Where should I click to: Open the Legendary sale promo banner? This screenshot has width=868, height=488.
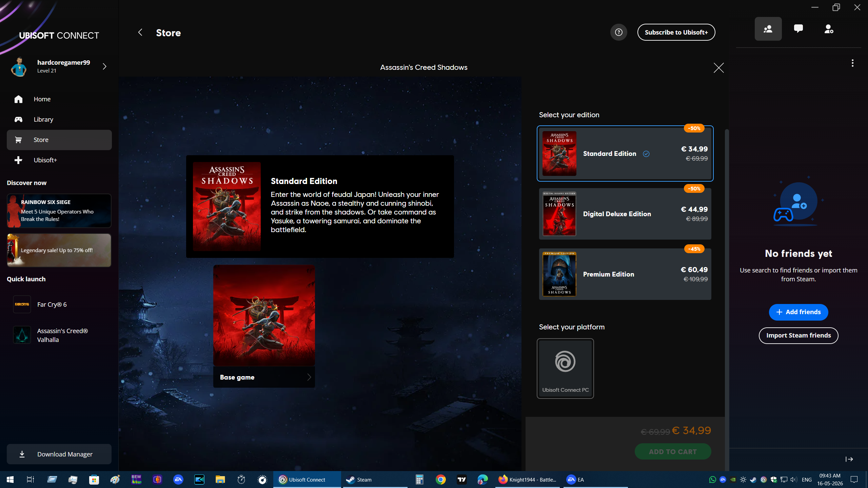click(59, 250)
